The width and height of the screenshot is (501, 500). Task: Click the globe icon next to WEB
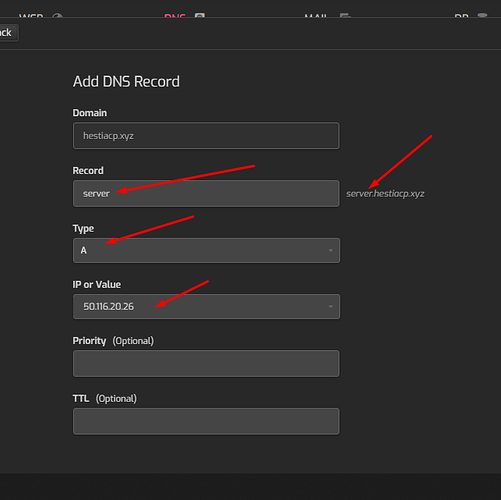(58, 15)
